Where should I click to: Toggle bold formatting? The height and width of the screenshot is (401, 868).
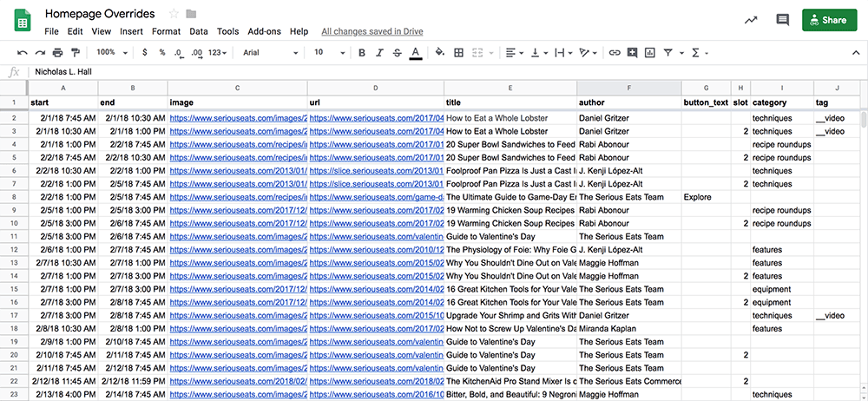361,53
